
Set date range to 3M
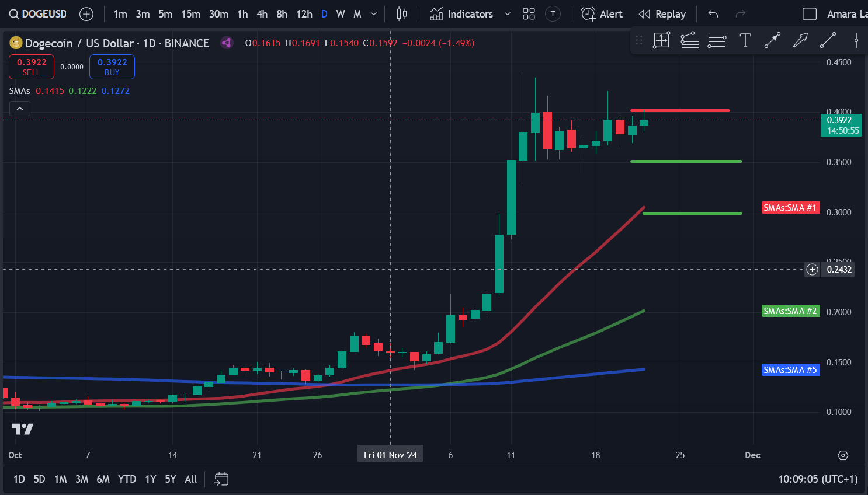82,479
